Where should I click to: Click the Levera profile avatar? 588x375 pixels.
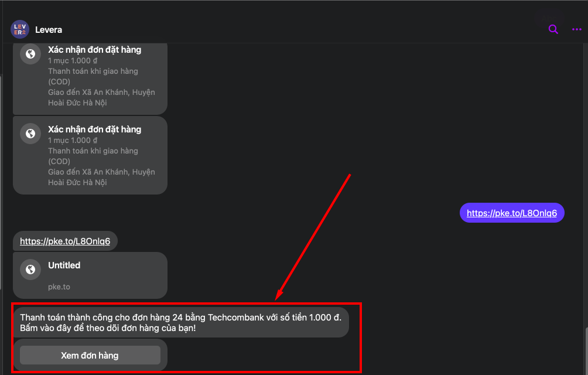click(19, 29)
